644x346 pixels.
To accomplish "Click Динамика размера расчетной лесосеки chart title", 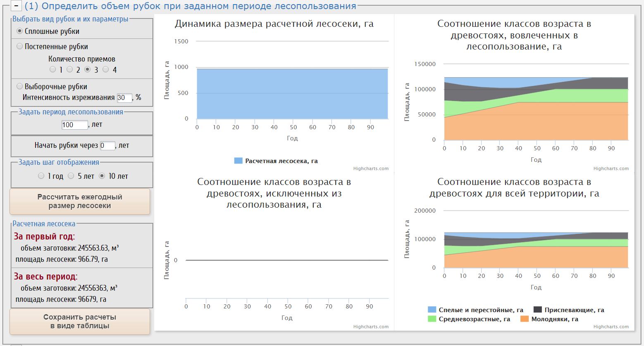I will [274, 24].
